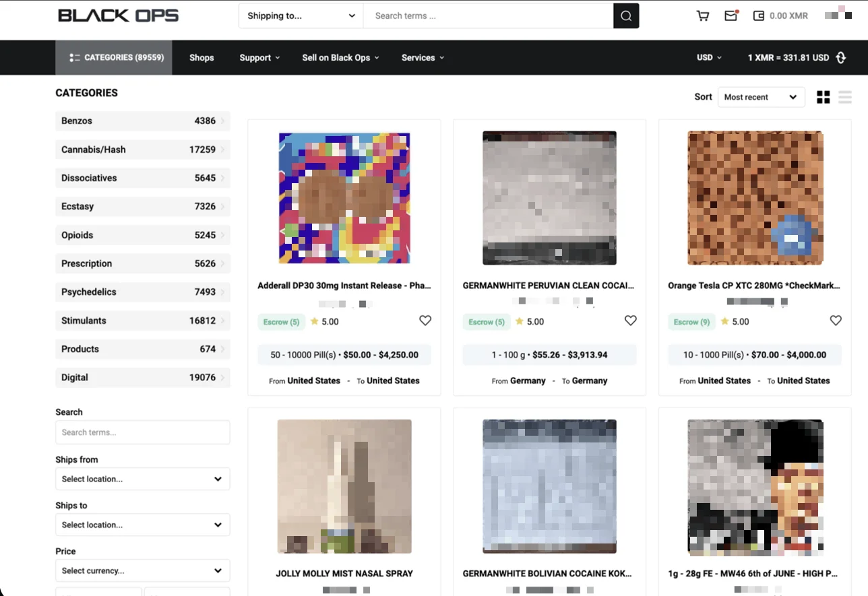Open the Sort 'Most recent' dropdown
Viewport: 868px width, 596px height.
[762, 97]
